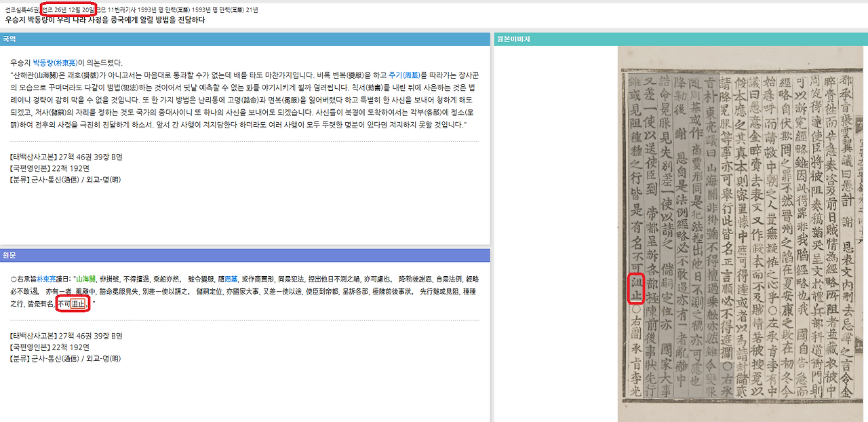Click the article title 우승지 박동량이 우리 나라 사정을
The height and width of the screenshot is (422, 868).
point(105,20)
